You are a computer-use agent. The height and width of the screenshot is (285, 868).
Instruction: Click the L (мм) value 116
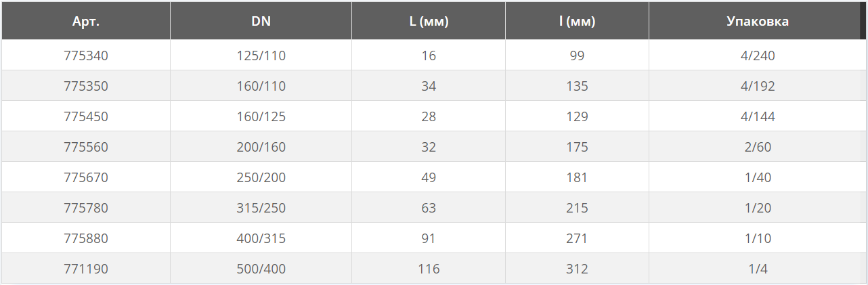(x=428, y=269)
